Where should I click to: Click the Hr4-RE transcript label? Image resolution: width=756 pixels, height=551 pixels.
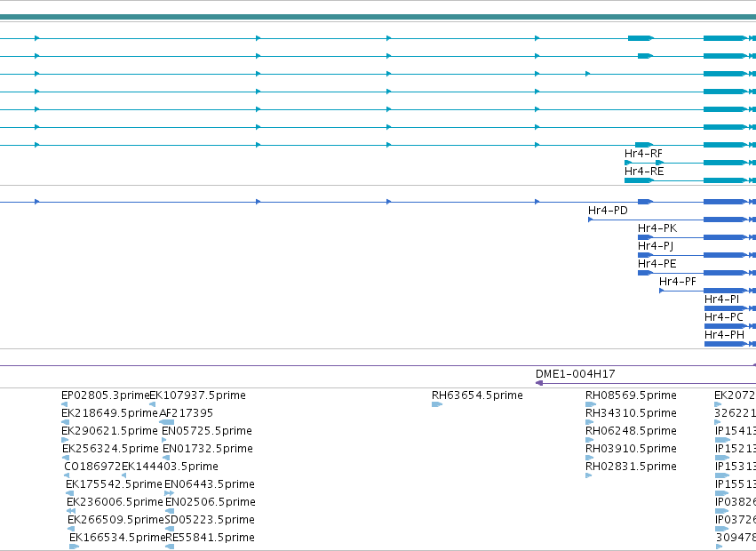point(644,172)
